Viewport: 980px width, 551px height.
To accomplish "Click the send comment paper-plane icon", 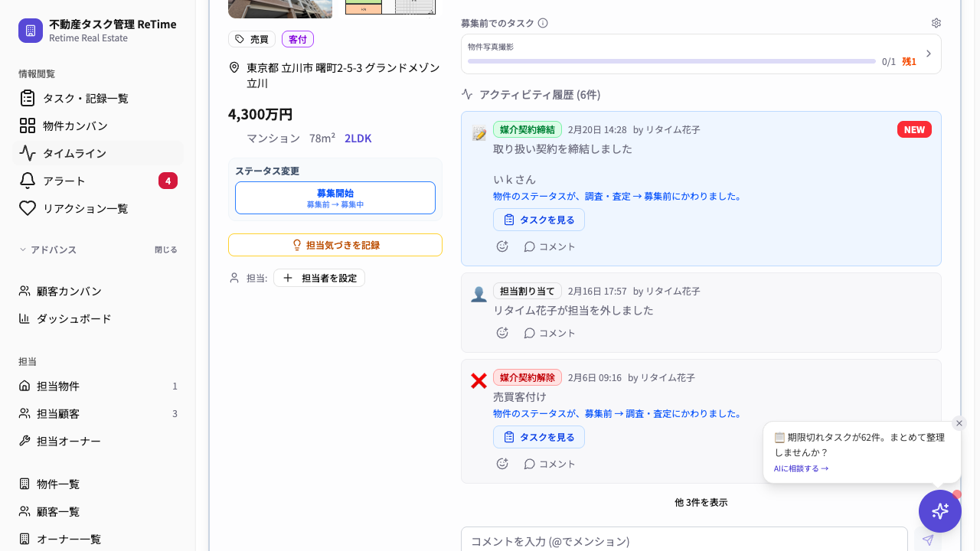I will (928, 540).
